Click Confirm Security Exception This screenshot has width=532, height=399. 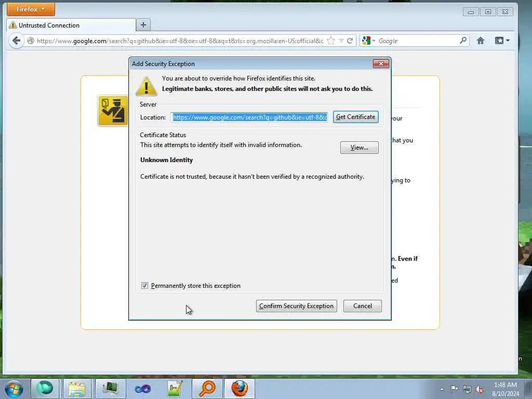point(296,306)
